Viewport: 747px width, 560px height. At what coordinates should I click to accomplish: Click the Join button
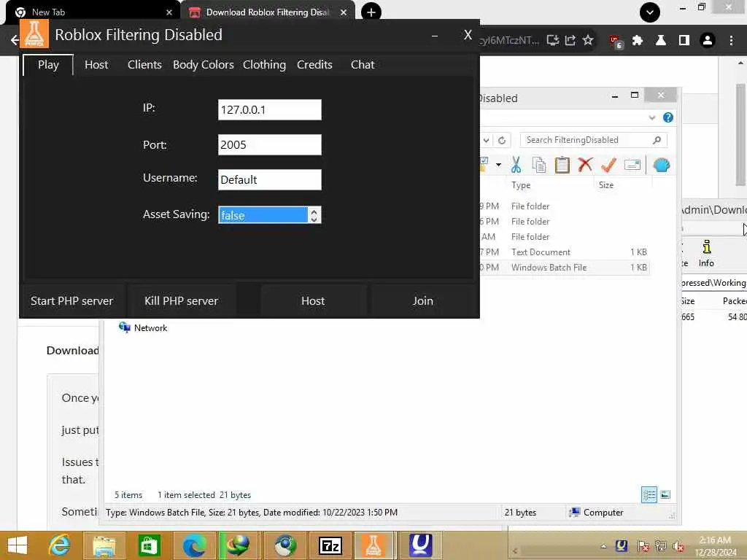[x=423, y=301]
